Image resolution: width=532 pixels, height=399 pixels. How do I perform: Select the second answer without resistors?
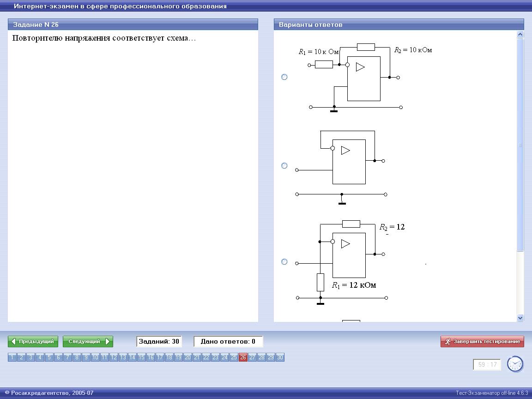pos(284,166)
